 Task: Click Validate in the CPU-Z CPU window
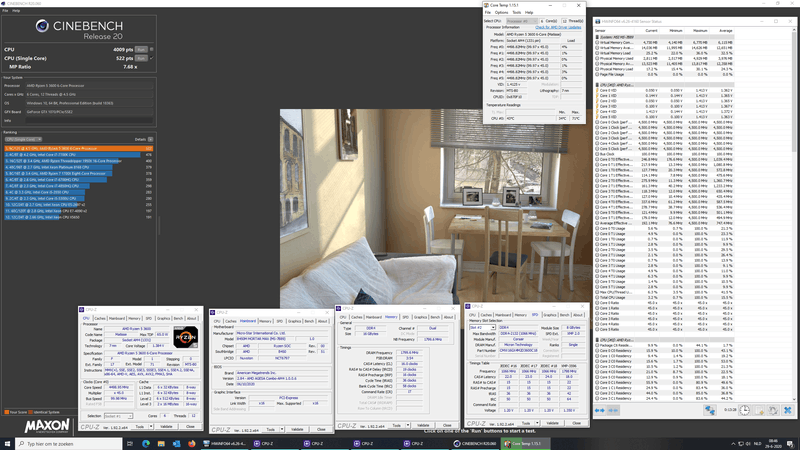tap(166, 427)
